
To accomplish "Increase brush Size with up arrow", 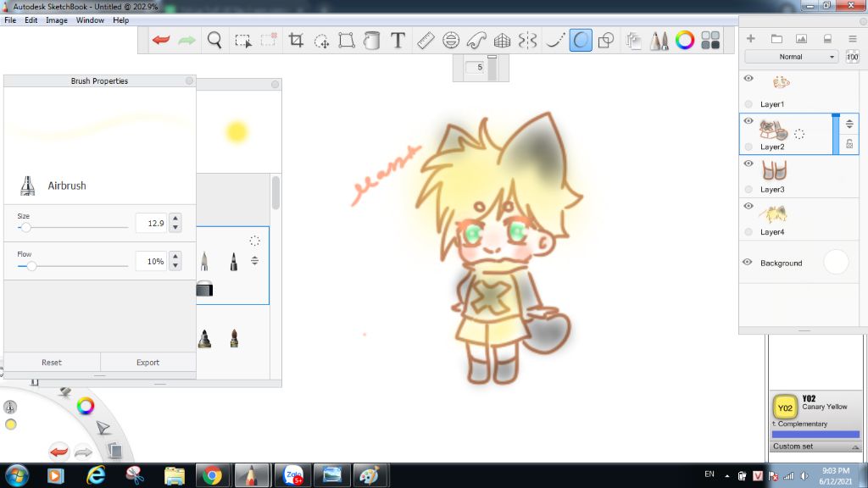I will tap(175, 219).
